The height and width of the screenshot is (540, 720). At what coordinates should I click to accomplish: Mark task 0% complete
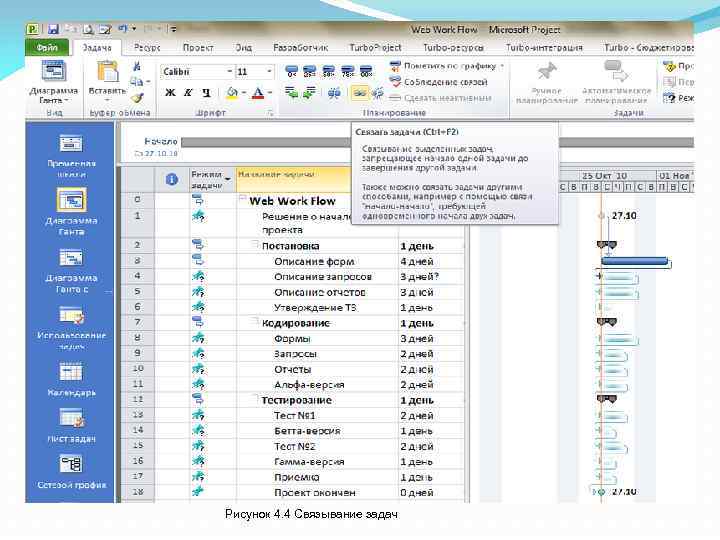pos(292,71)
